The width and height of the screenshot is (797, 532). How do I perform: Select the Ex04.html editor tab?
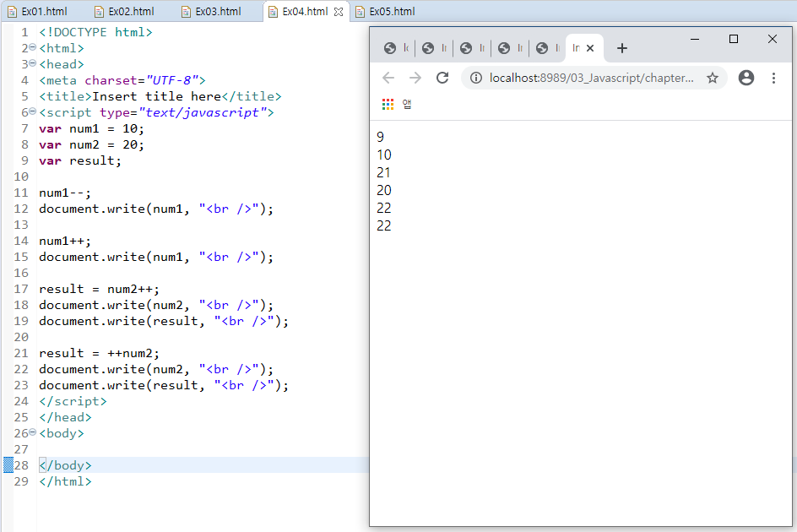[305, 11]
